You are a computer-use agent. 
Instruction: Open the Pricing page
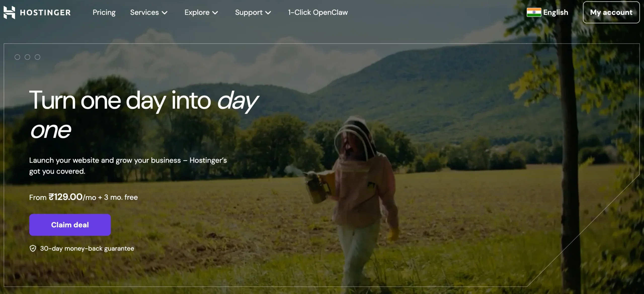pyautogui.click(x=104, y=12)
